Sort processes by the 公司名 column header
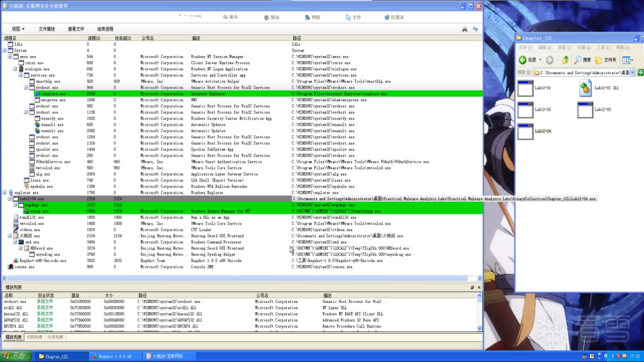 [x=147, y=38]
